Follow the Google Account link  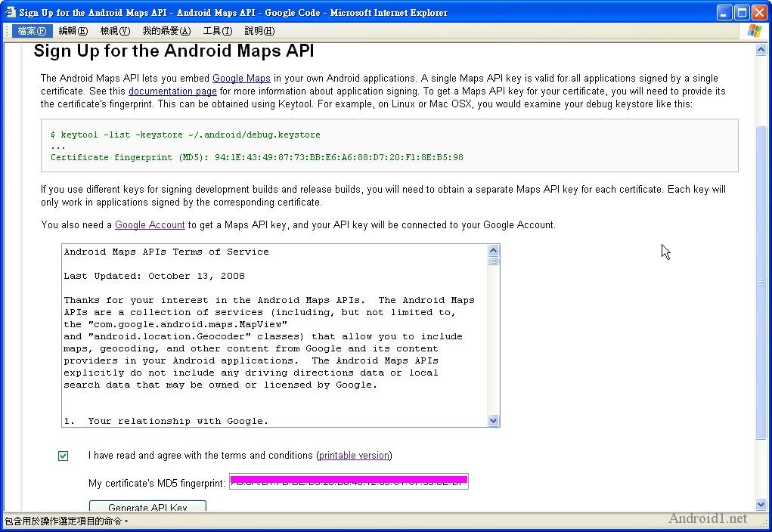click(150, 225)
